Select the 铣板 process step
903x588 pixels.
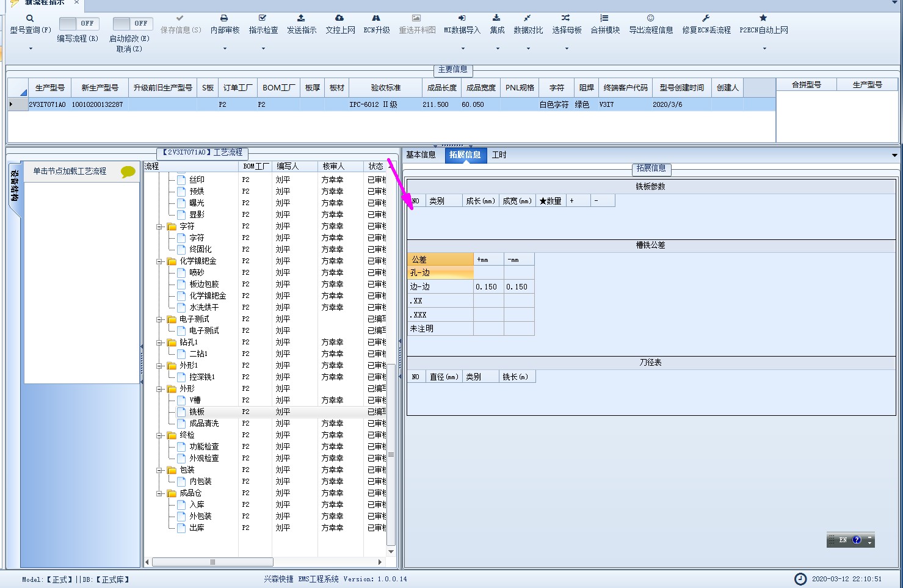tap(197, 412)
